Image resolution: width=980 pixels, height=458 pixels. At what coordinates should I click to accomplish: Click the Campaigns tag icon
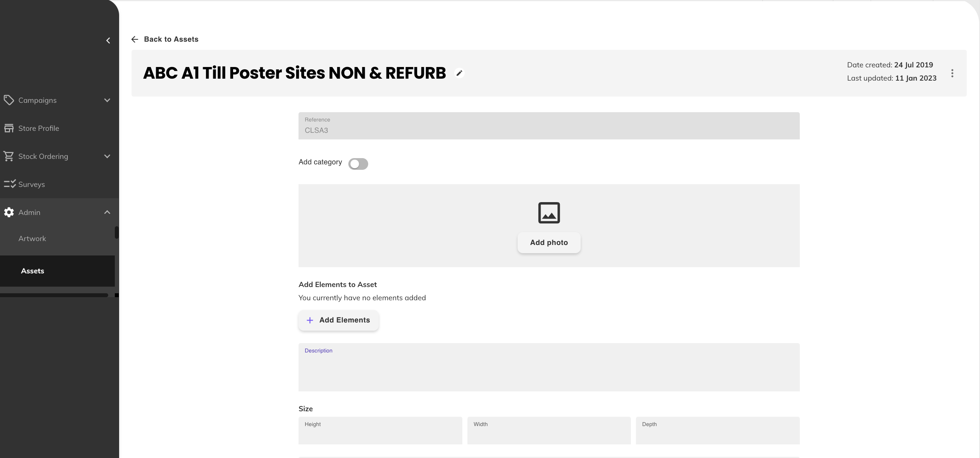tap(9, 100)
